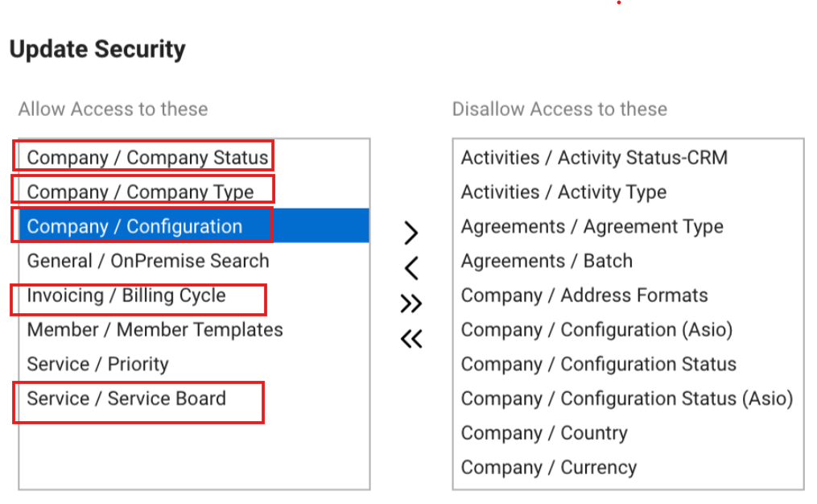
Task: Click the single right arrow to disallow selection
Action: (x=411, y=233)
